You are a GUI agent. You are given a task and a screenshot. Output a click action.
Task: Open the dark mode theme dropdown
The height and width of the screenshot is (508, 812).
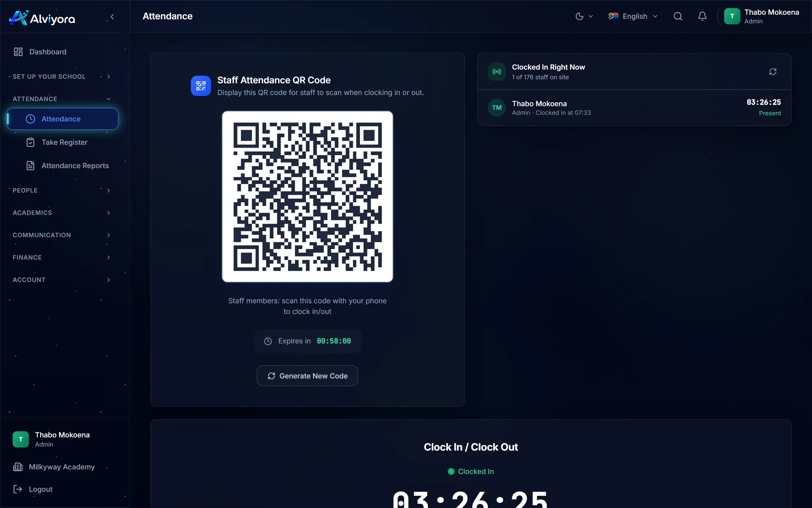point(584,16)
